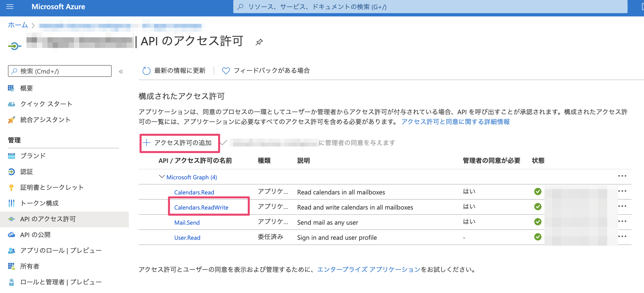Click 'Read and write calendars in all mailboxes' text

pos(355,207)
